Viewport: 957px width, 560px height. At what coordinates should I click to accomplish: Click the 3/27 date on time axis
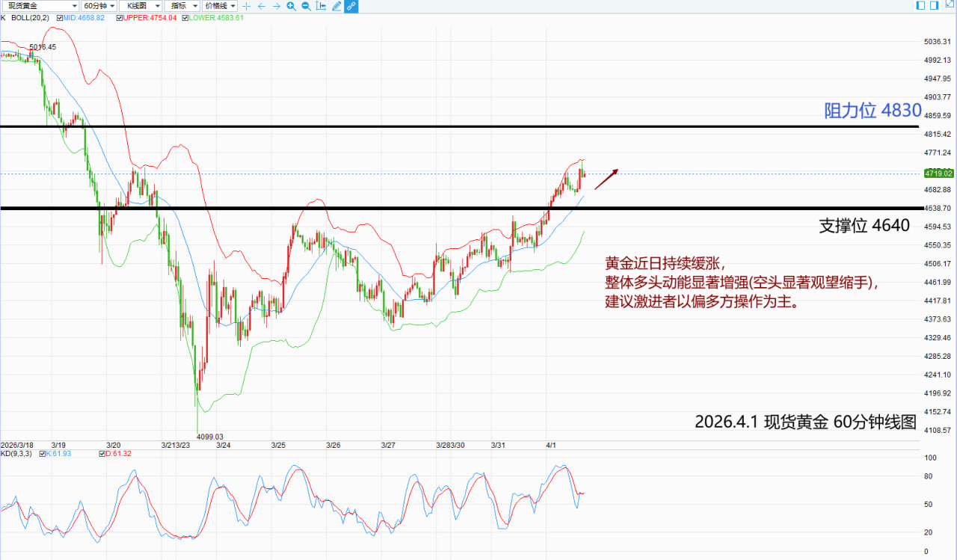[388, 445]
